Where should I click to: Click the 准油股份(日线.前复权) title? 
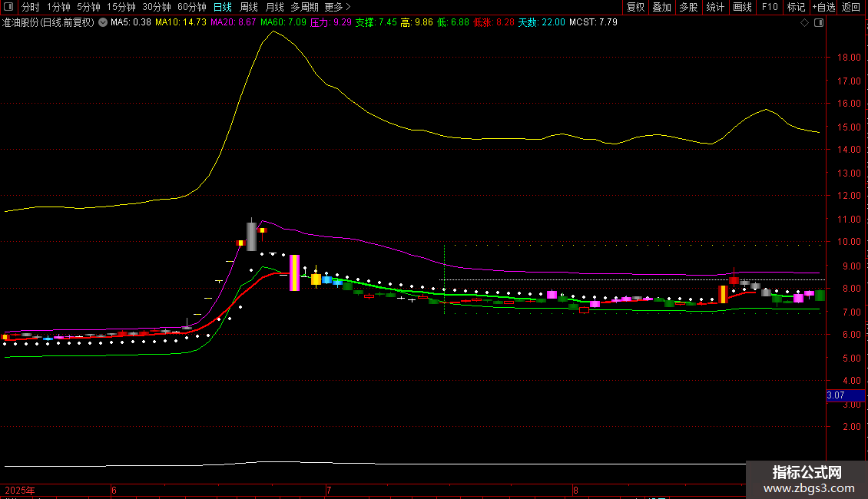tap(48, 22)
